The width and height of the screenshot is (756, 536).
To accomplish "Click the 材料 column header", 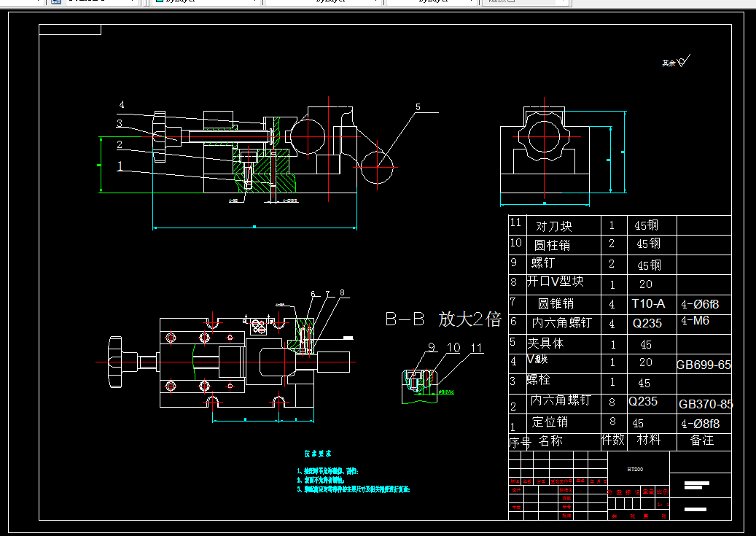I will 649,440.
